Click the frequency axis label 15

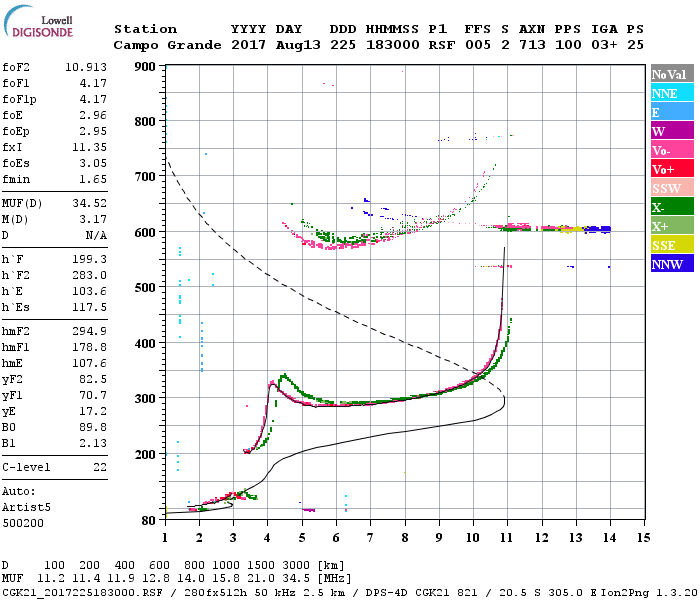coord(643,537)
